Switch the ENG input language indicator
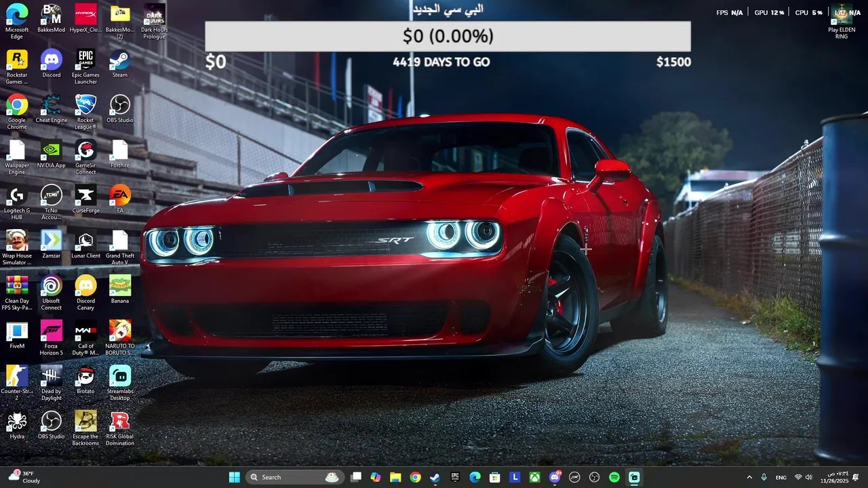868x488 pixels. pos(781,477)
